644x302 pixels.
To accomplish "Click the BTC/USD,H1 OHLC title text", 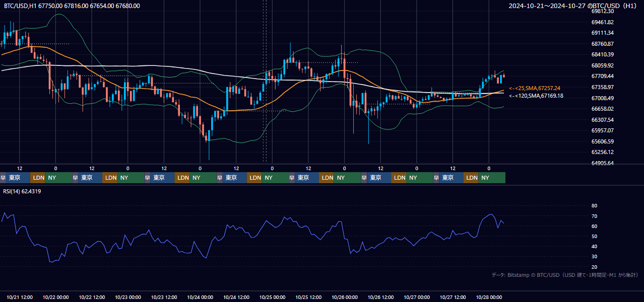I will coord(72,6).
